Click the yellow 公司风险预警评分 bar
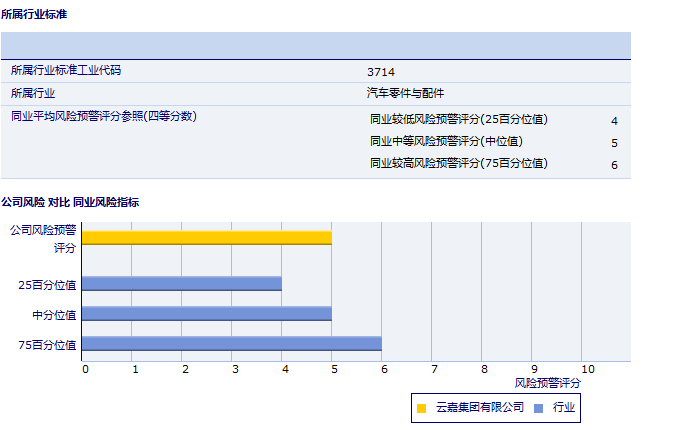Image resolution: width=689 pixels, height=430 pixels. [x=206, y=237]
